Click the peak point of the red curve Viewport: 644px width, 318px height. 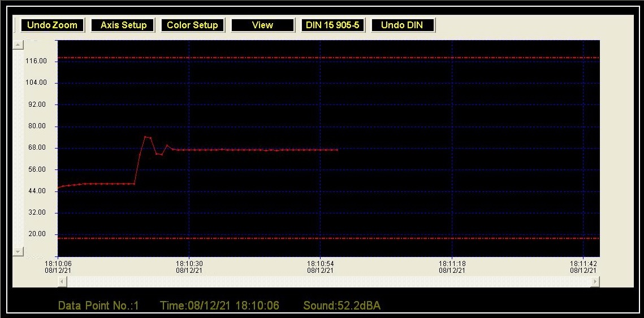(145, 137)
